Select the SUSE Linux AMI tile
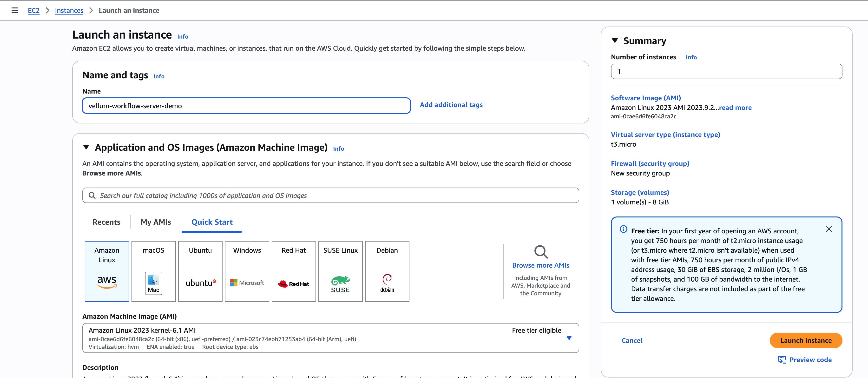 (x=340, y=271)
